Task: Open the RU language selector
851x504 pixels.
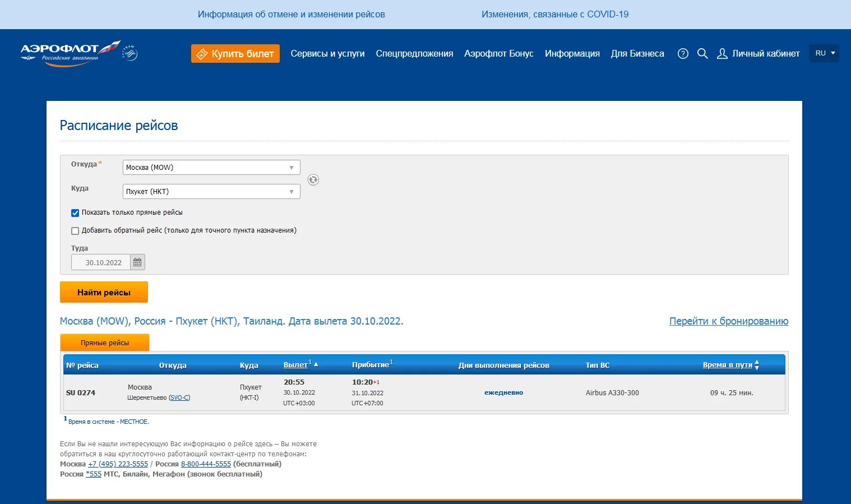Action: coord(824,53)
